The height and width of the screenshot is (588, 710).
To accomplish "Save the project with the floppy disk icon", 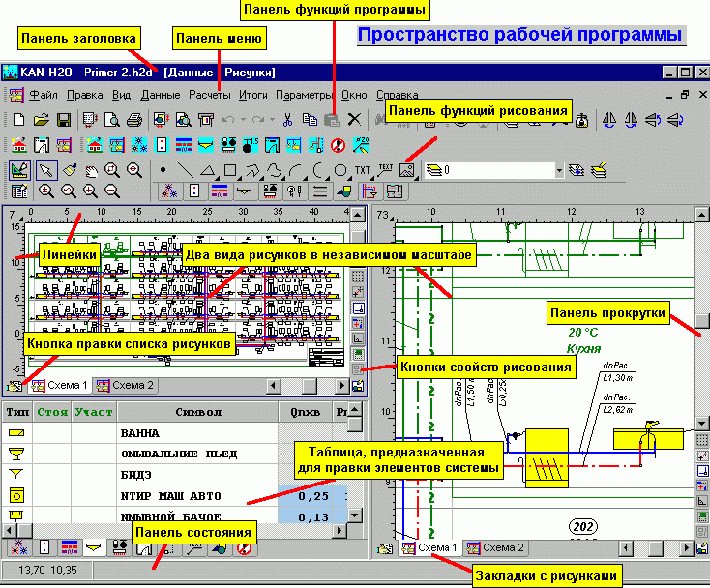I will point(64,120).
